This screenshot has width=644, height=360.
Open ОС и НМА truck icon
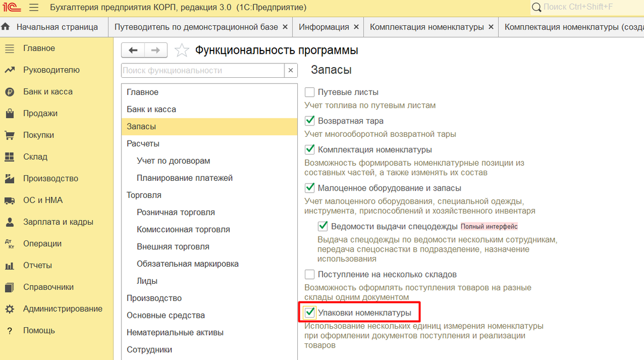[9, 200]
